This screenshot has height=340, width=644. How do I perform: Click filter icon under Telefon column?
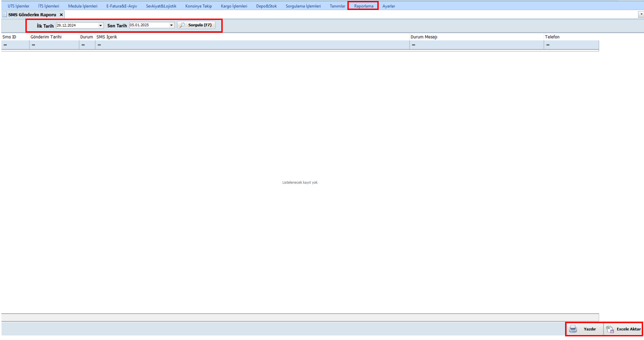(x=548, y=45)
